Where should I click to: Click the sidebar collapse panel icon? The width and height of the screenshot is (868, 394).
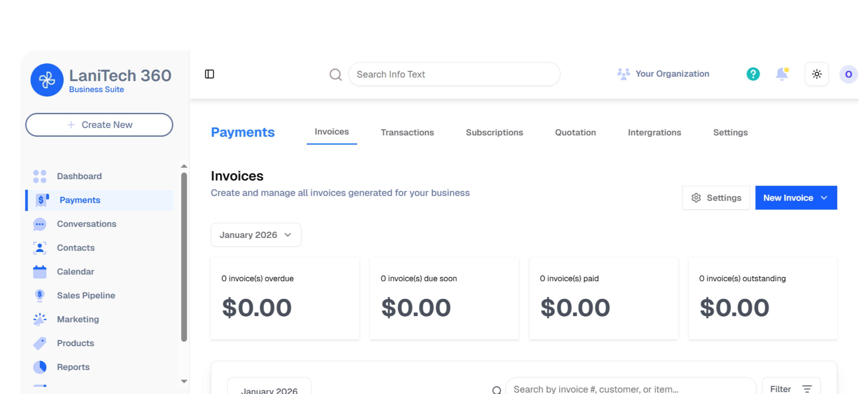tap(209, 74)
